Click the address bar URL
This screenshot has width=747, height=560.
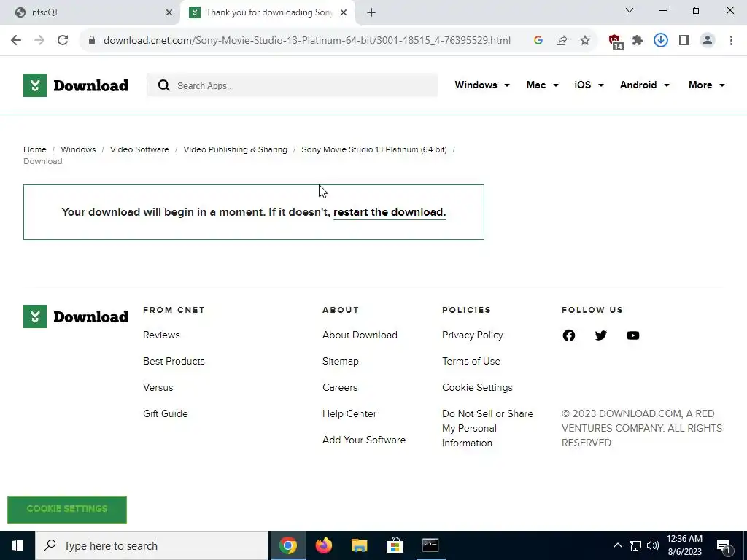point(307,41)
